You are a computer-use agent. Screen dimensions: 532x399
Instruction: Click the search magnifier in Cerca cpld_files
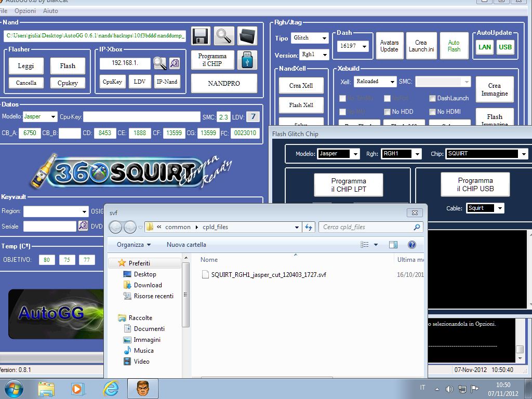417,227
